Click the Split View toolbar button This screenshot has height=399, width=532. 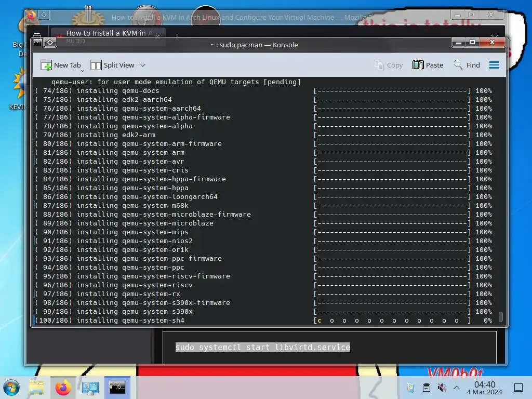112,65
